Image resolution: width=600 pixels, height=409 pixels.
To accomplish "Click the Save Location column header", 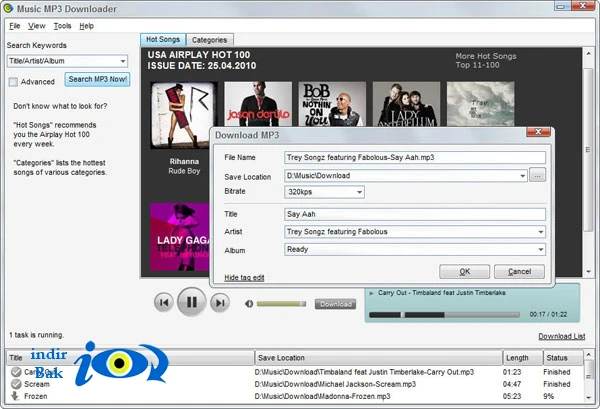I will [378, 358].
